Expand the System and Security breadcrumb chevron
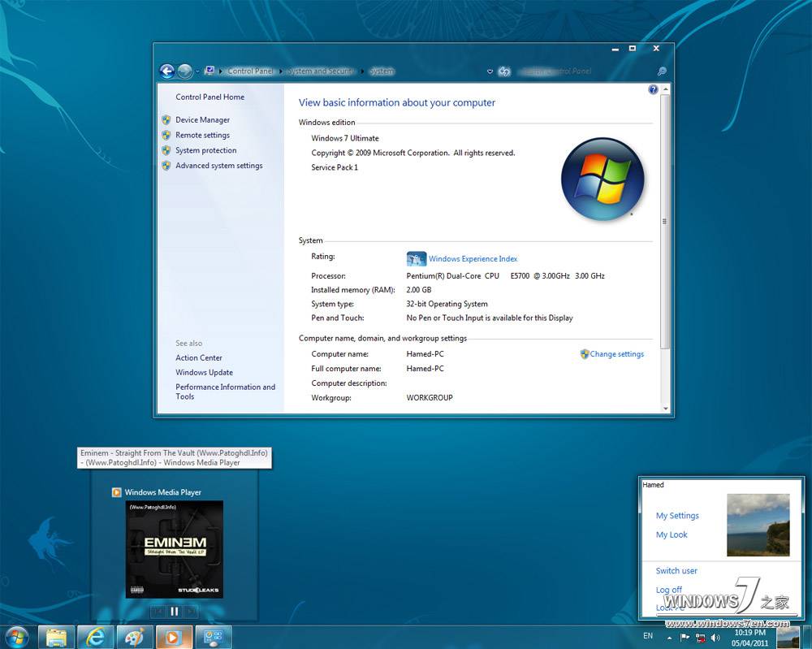The height and width of the screenshot is (649, 812). [x=362, y=71]
